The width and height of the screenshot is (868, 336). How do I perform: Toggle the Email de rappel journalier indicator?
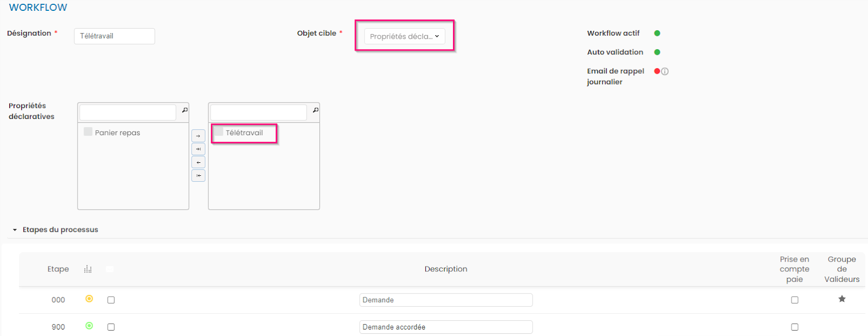(x=657, y=71)
